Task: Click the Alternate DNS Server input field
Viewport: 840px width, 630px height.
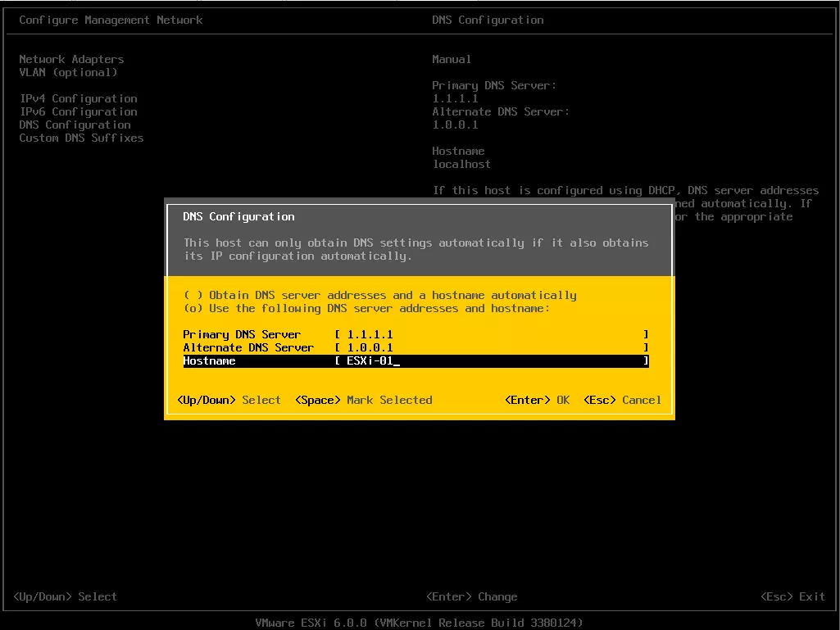Action: [x=492, y=347]
